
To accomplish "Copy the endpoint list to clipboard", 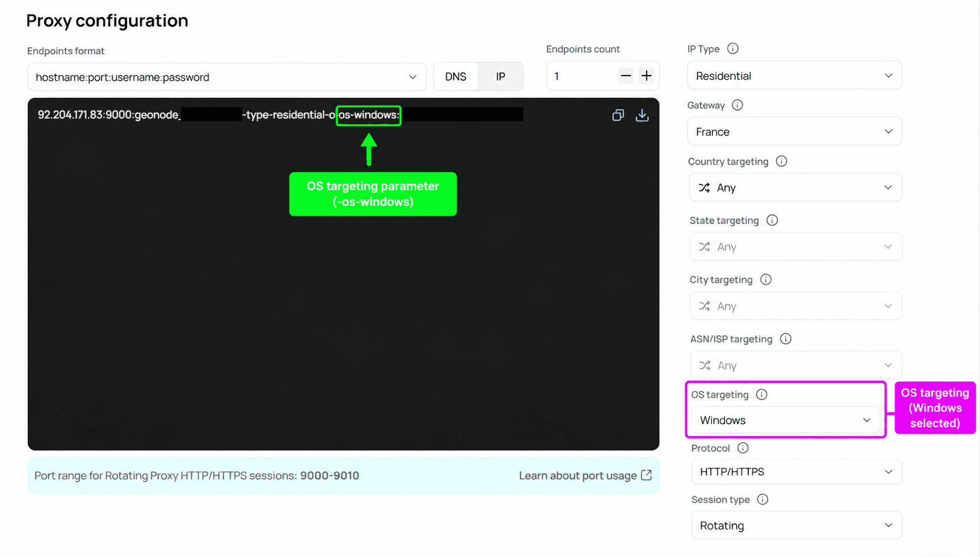I will coord(618,115).
